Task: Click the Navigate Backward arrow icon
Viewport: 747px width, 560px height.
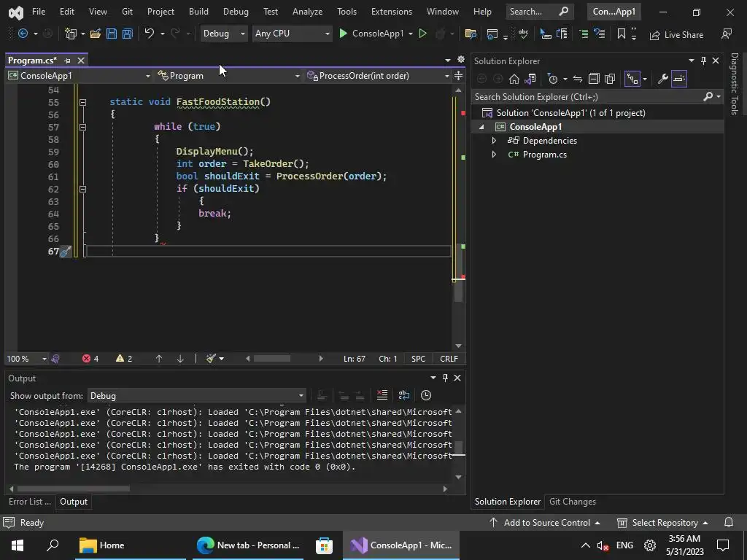Action: (23, 34)
